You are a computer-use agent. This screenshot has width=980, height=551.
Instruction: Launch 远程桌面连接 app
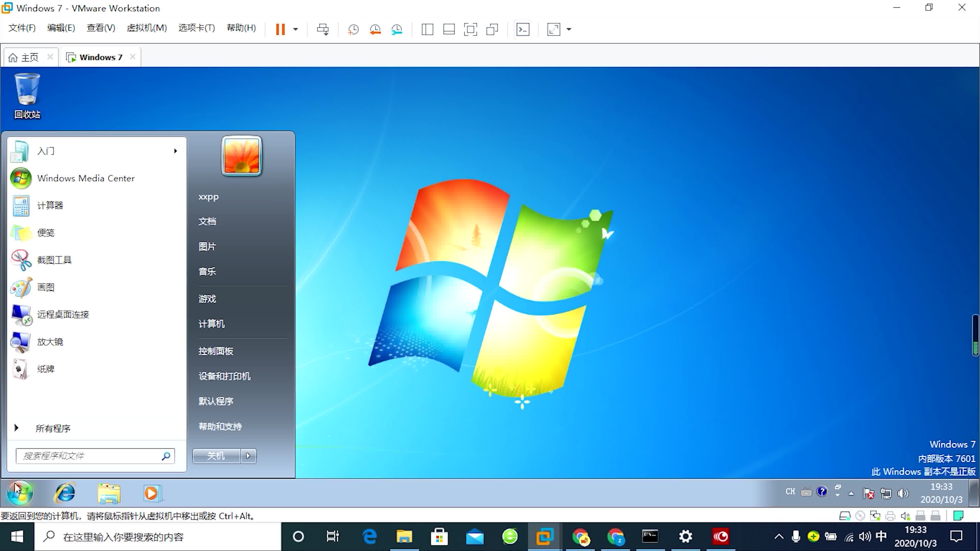pos(63,314)
